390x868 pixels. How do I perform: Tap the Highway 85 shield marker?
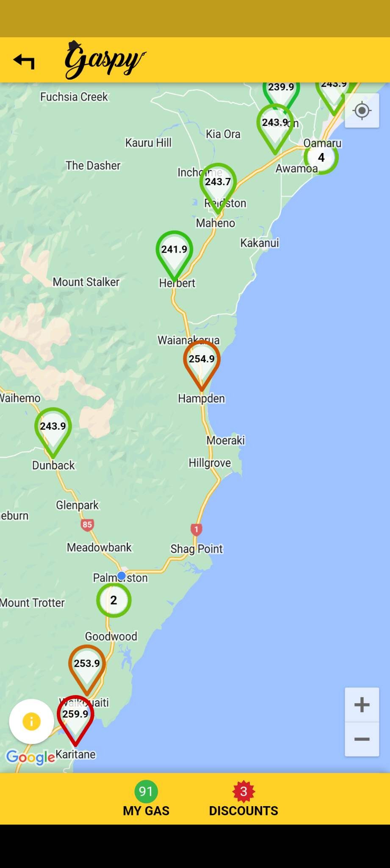(x=87, y=525)
